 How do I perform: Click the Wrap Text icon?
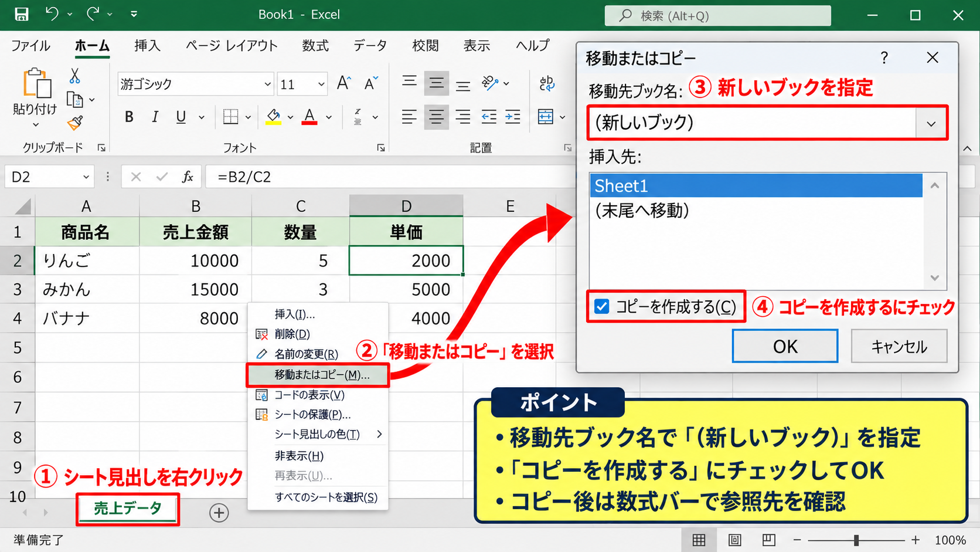click(547, 83)
